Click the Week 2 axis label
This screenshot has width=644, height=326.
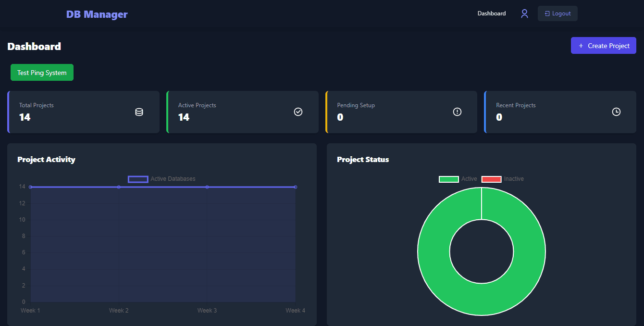pos(119,311)
